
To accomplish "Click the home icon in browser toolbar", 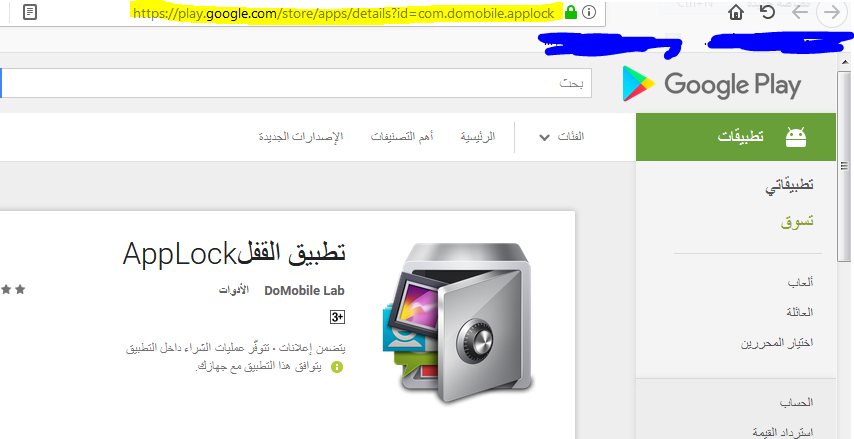I will point(736,13).
